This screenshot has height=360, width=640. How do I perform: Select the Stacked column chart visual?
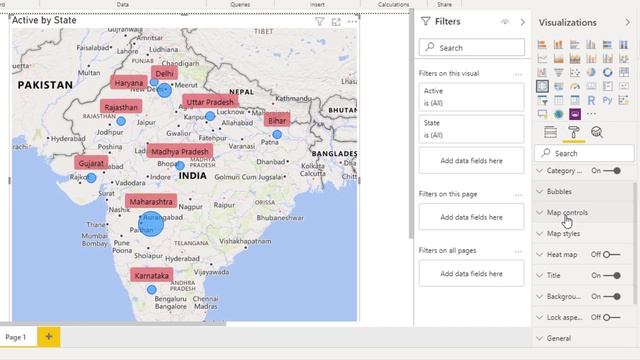[x=558, y=45]
